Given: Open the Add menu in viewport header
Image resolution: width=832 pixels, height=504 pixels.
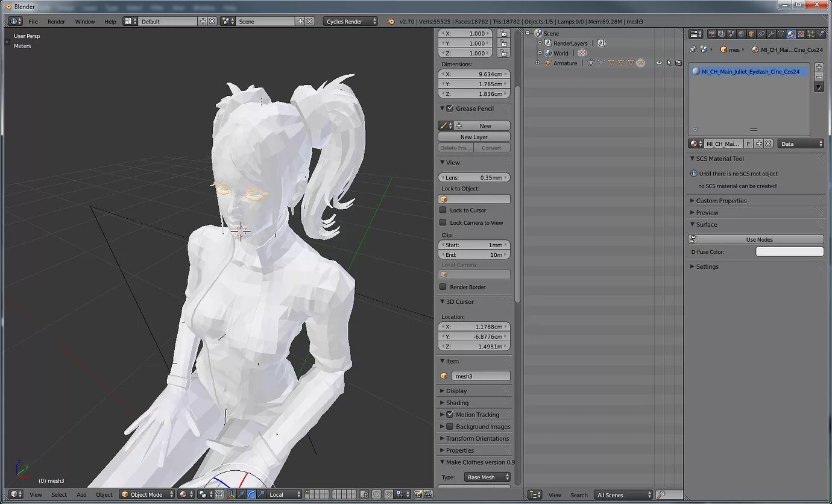Looking at the screenshot, I should [x=81, y=494].
